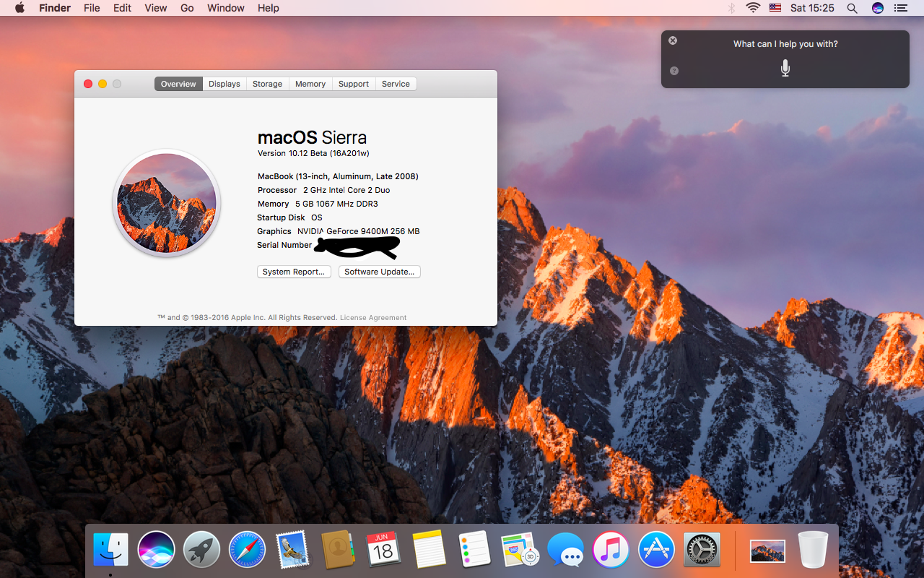Close the About This Mac window
924x578 pixels.
[x=88, y=84]
